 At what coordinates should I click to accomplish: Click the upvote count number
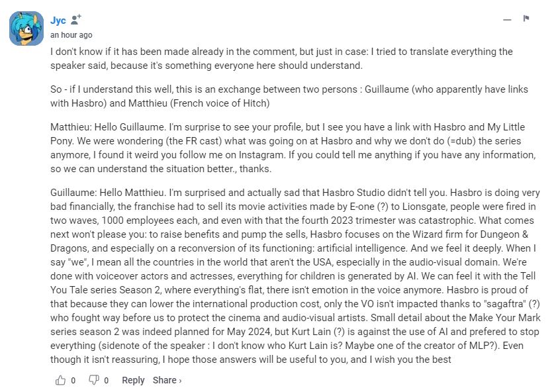pyautogui.click(x=73, y=380)
